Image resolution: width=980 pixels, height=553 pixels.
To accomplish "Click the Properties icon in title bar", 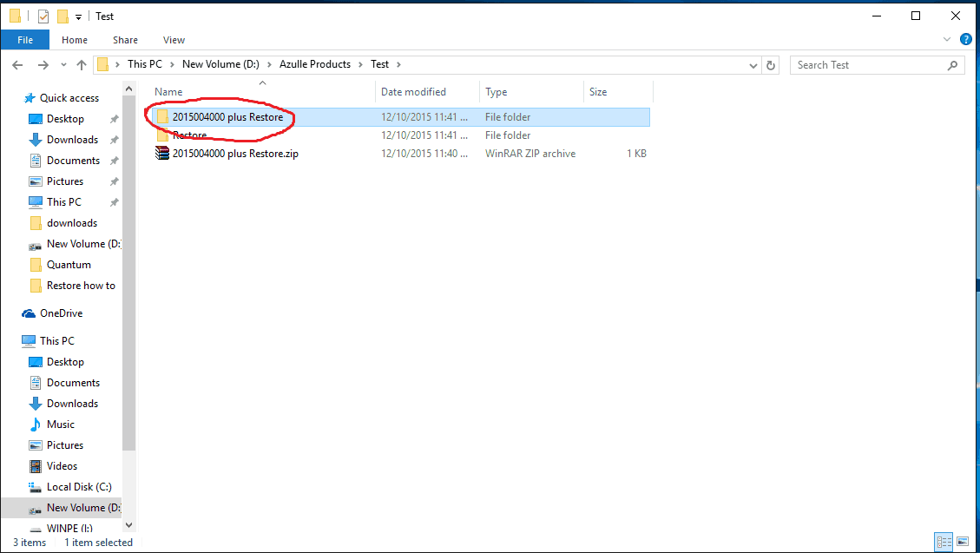I will pyautogui.click(x=43, y=16).
